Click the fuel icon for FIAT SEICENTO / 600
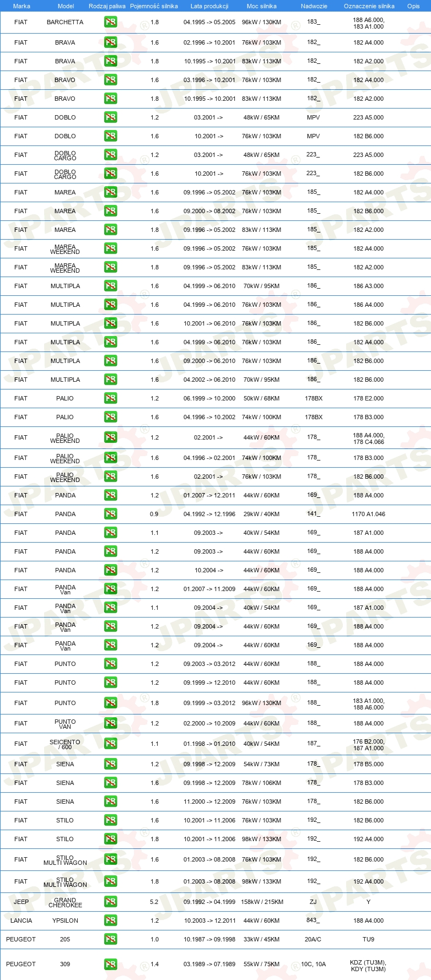 pyautogui.click(x=110, y=744)
